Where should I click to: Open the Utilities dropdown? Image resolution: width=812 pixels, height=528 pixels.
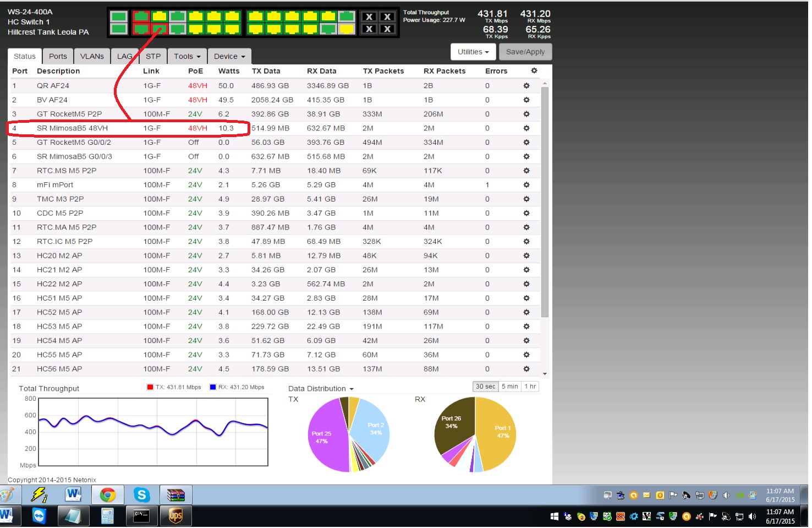[473, 52]
